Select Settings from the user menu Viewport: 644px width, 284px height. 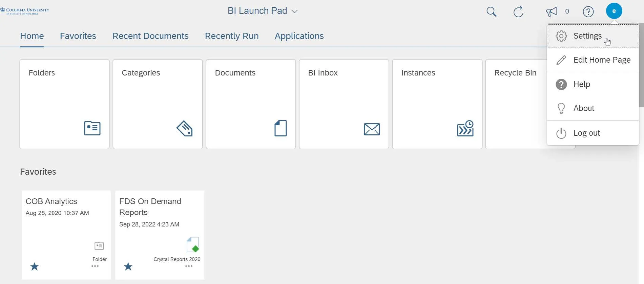click(x=593, y=36)
